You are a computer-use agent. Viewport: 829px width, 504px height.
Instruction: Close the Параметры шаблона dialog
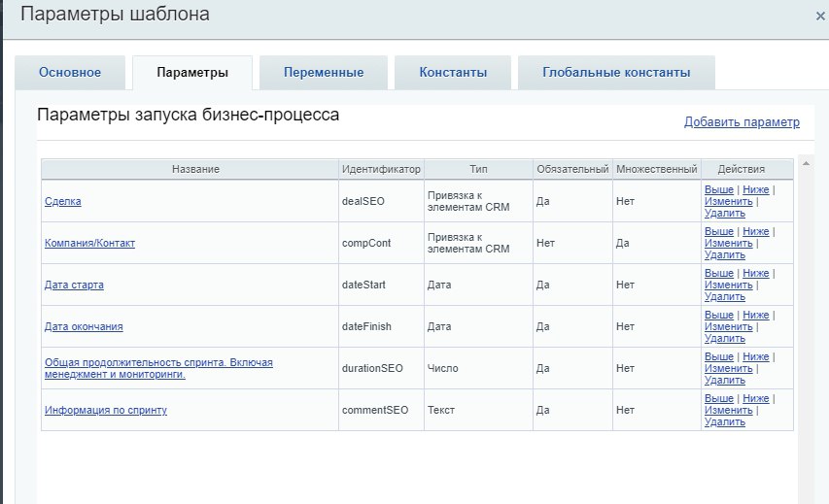click(820, 17)
